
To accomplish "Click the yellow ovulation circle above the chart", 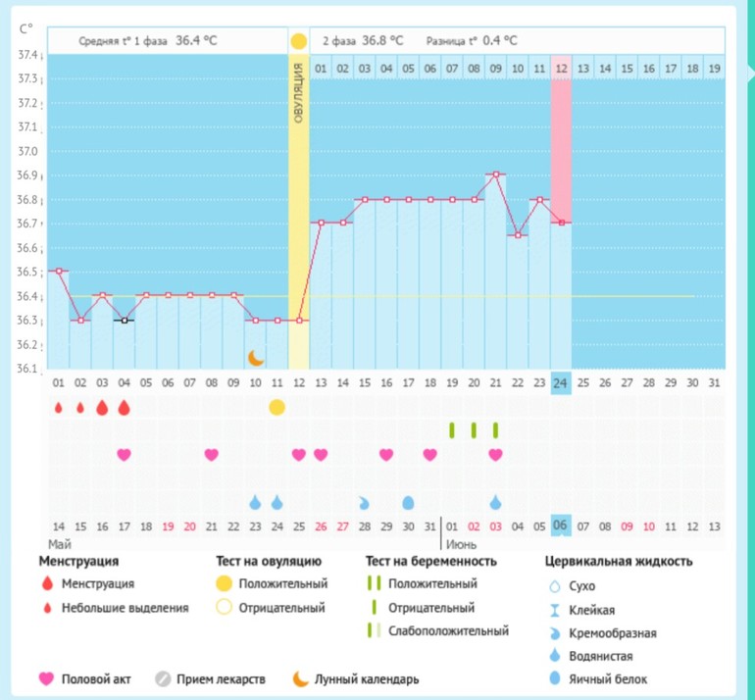I will point(298,41).
